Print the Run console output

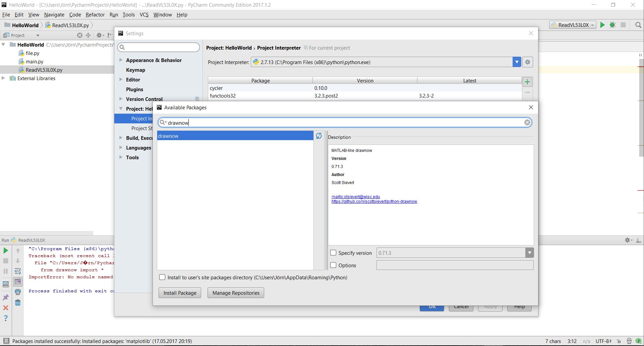tap(18, 292)
